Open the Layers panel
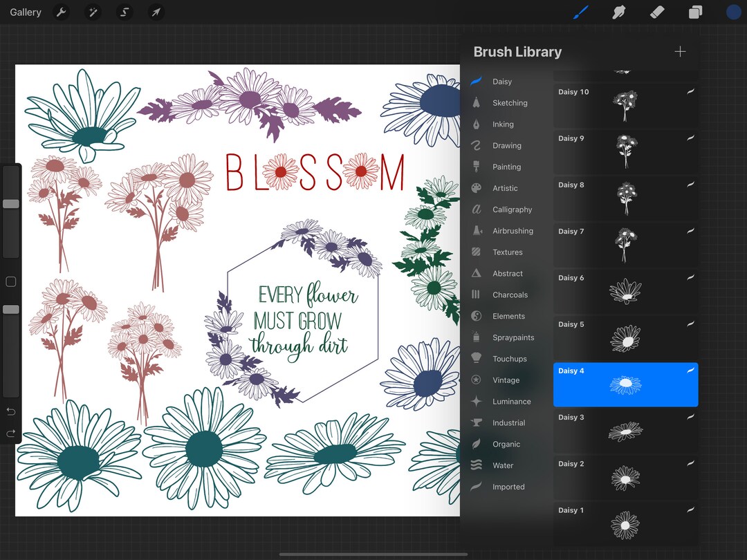Screen dimensions: 747x560 tap(695, 12)
